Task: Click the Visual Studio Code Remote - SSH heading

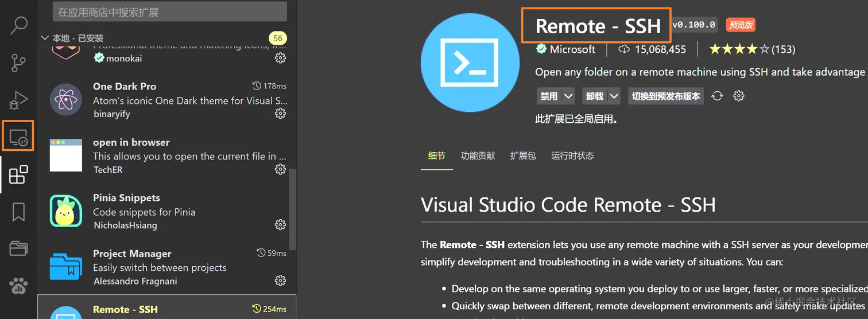Action: pyautogui.click(x=568, y=205)
